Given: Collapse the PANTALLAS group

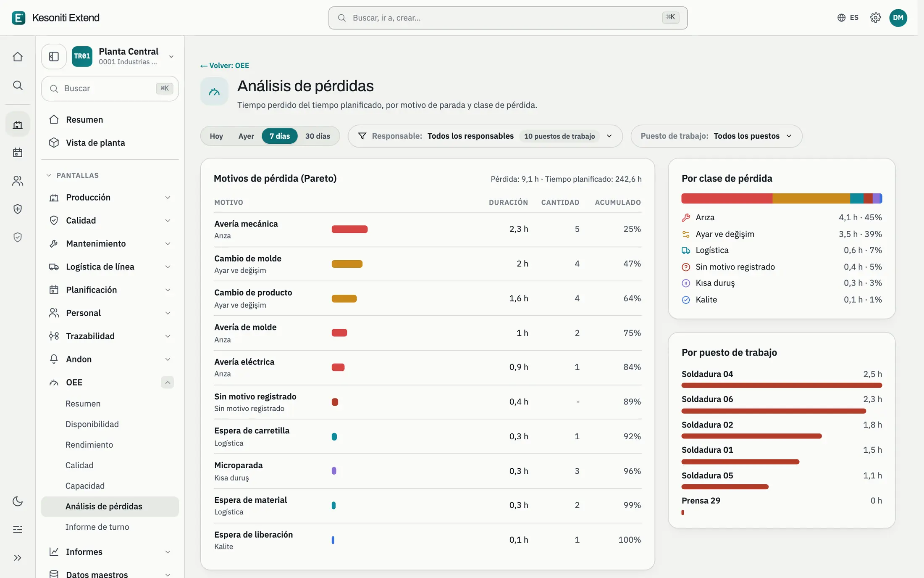Looking at the screenshot, I should tap(72, 175).
